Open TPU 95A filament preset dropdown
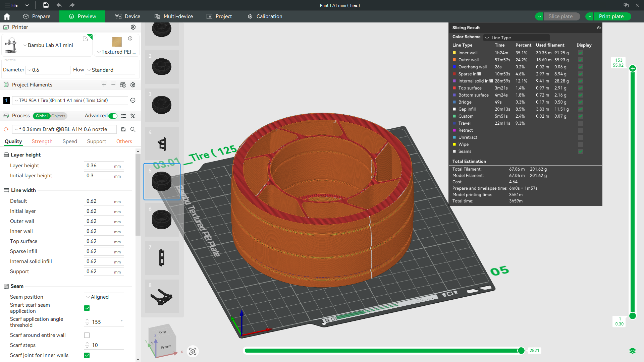This screenshot has height=362, width=644. [70, 100]
